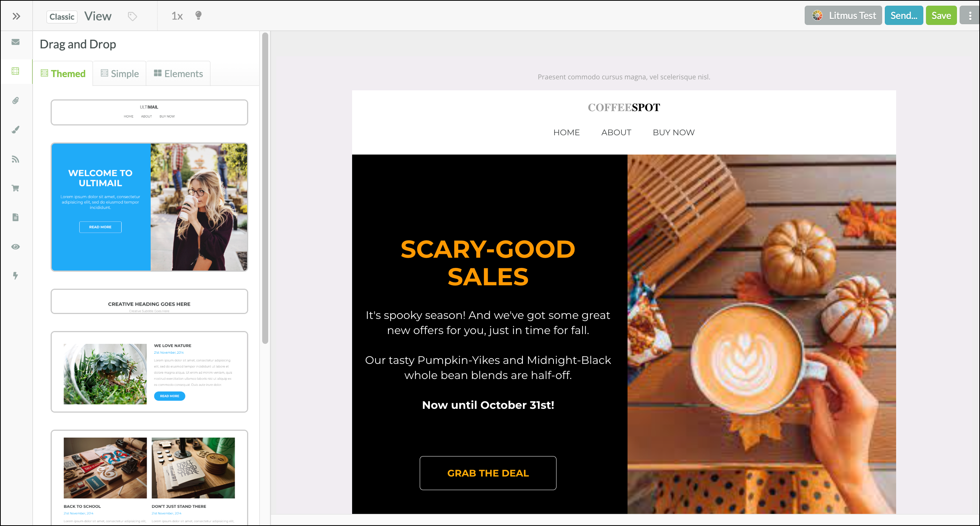Viewport: 980px width, 526px height.
Task: Select the grid layout blocks sidebar icon
Action: coord(15,71)
